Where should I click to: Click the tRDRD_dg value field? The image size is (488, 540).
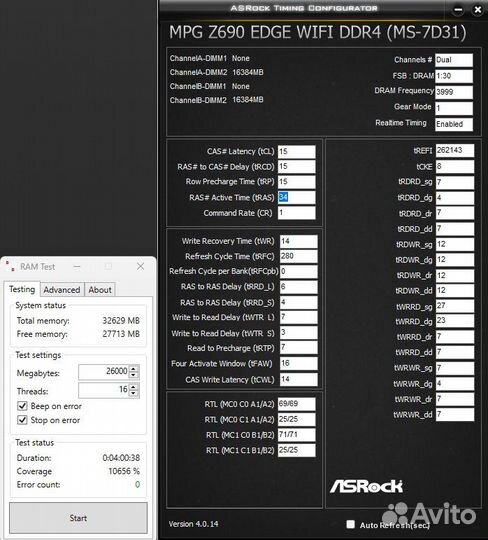[455, 198]
